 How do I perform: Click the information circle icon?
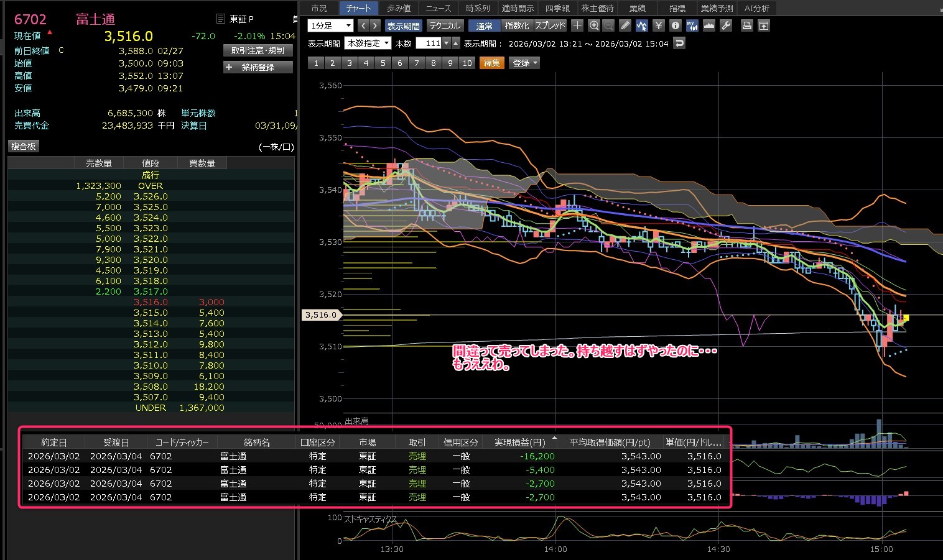tap(676, 25)
